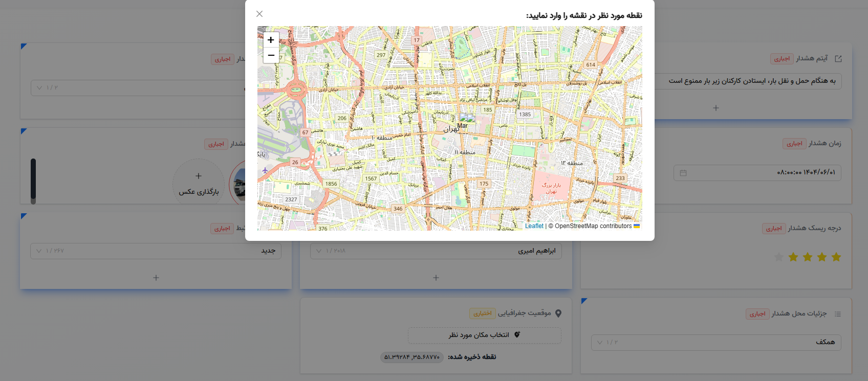The height and width of the screenshot is (381, 868).
Task: Open external link icon beside آیتم هشدار
Action: click(x=838, y=59)
